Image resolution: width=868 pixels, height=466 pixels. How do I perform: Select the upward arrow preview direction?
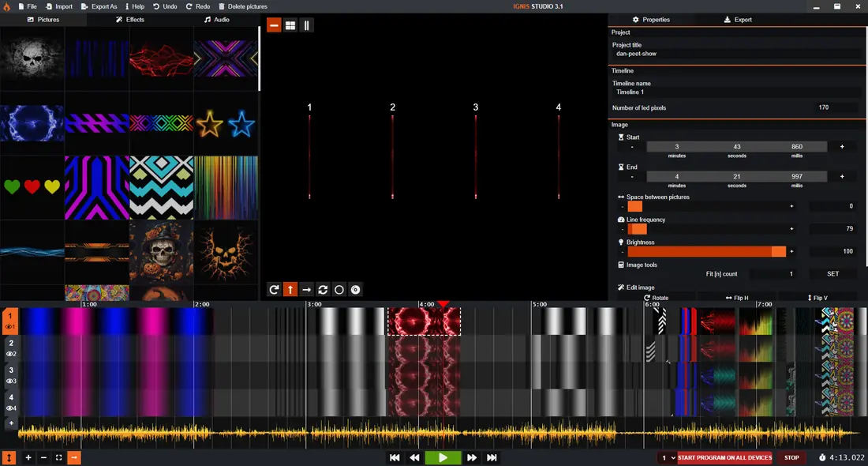point(290,290)
